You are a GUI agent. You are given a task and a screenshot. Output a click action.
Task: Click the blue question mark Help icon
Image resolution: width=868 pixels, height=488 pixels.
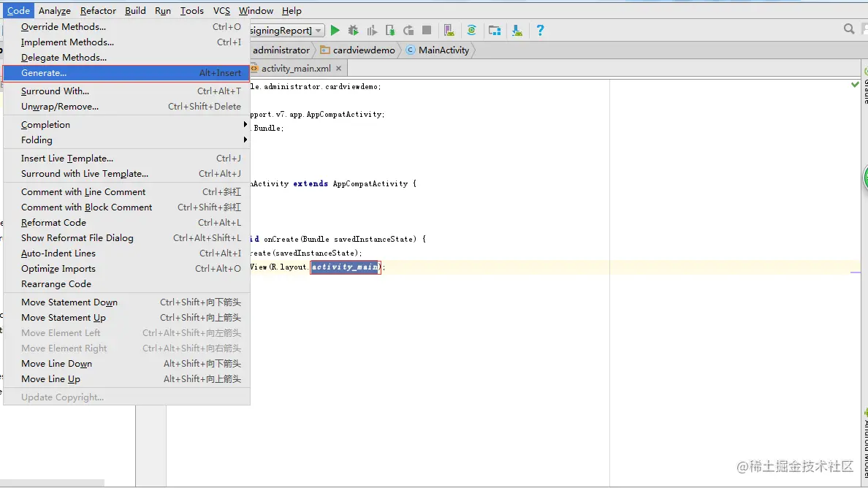click(x=540, y=31)
